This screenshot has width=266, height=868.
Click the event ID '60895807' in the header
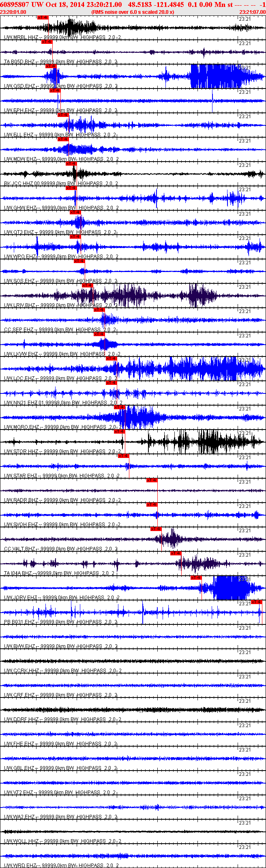click(15, 4)
